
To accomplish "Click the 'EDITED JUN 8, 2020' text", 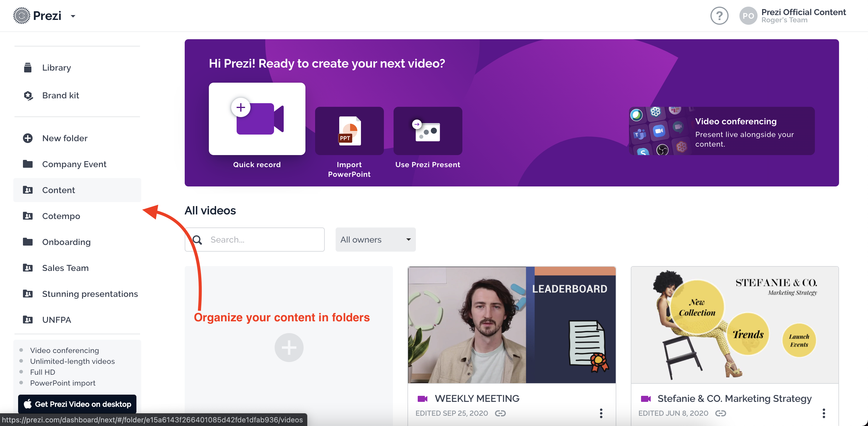I will (673, 413).
